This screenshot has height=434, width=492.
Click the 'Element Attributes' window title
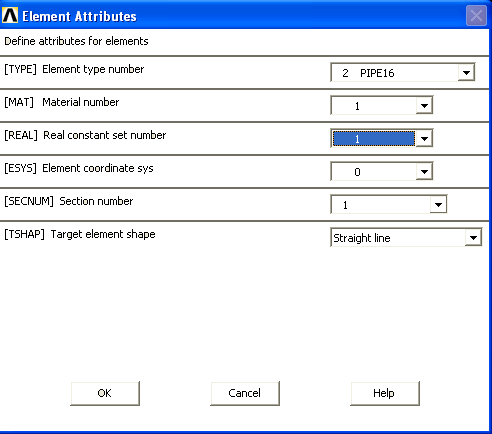tap(79, 16)
